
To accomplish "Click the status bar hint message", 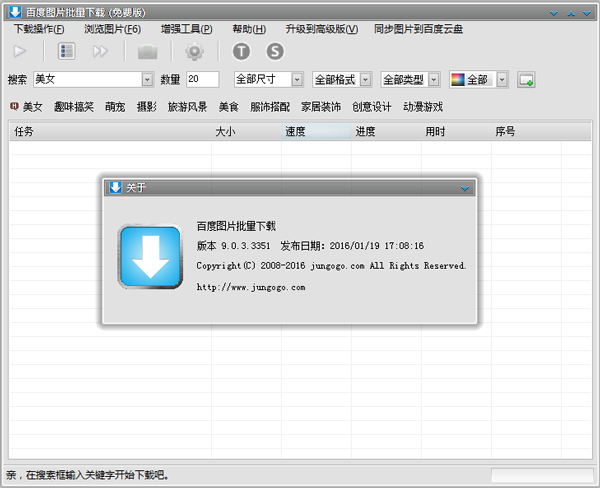I will tap(88, 475).
